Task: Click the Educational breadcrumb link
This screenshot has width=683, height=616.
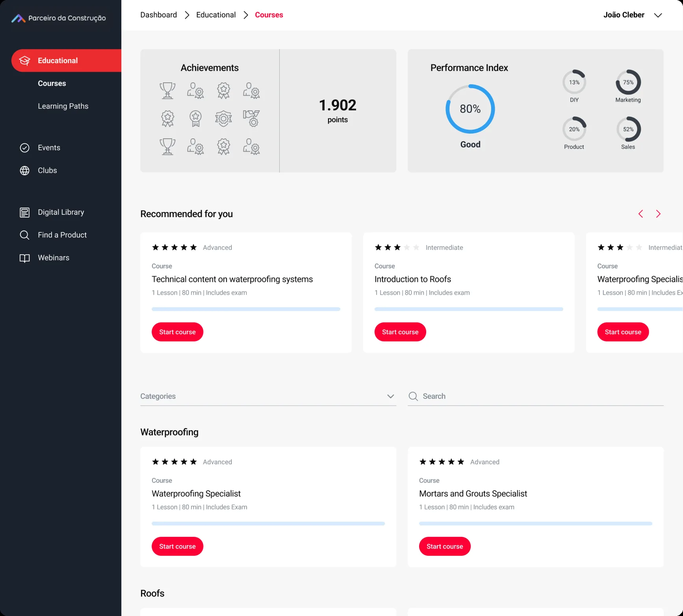Action: 216,15
